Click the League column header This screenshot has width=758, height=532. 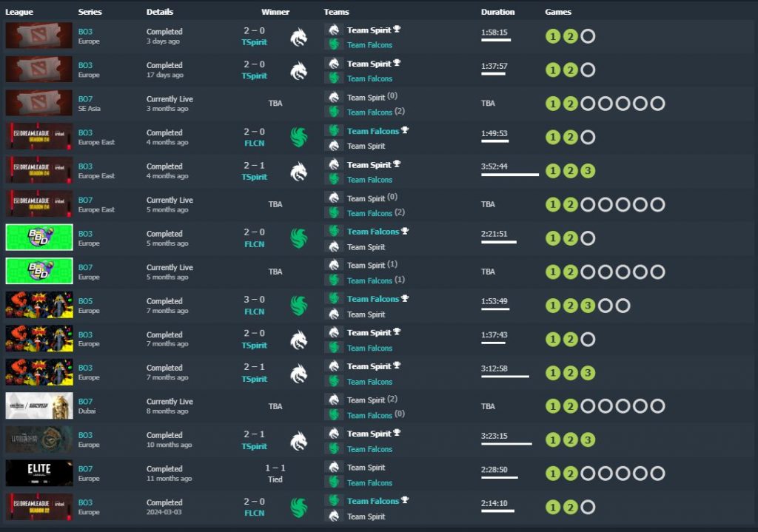19,12
